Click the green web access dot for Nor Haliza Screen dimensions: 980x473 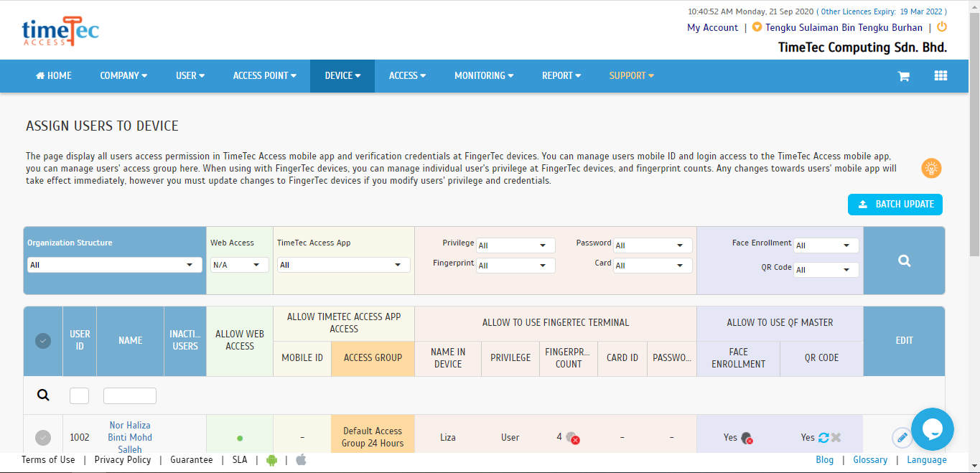pos(240,438)
